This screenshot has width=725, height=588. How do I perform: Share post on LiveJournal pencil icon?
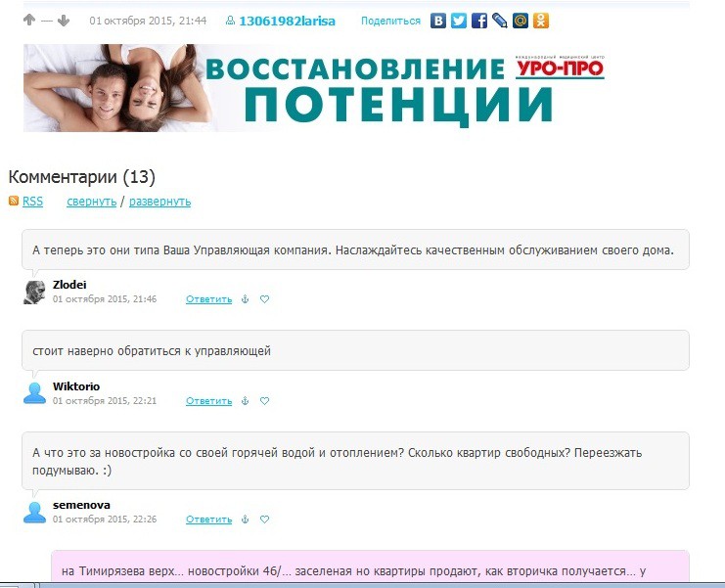pyautogui.click(x=499, y=21)
